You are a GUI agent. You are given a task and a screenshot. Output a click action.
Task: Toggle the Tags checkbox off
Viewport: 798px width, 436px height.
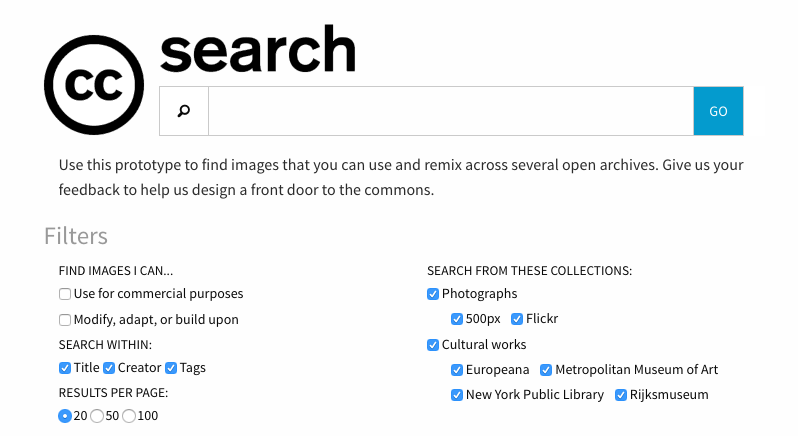(x=171, y=368)
